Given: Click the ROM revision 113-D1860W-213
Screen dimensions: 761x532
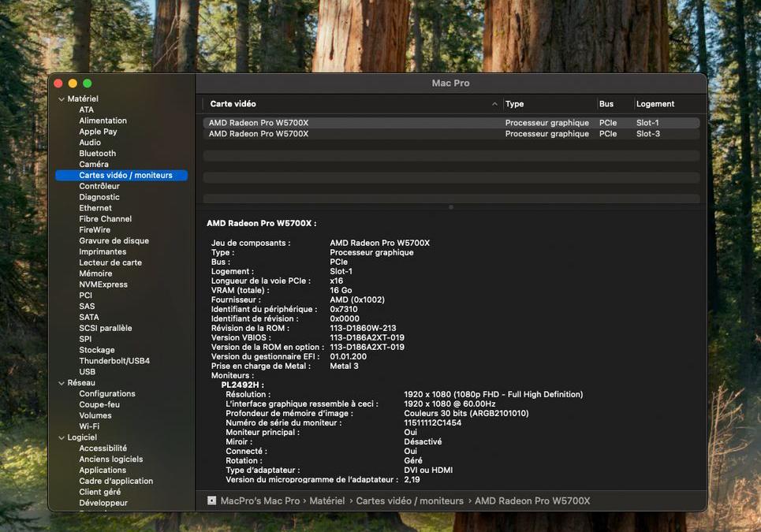Looking at the screenshot, I should click(363, 328).
